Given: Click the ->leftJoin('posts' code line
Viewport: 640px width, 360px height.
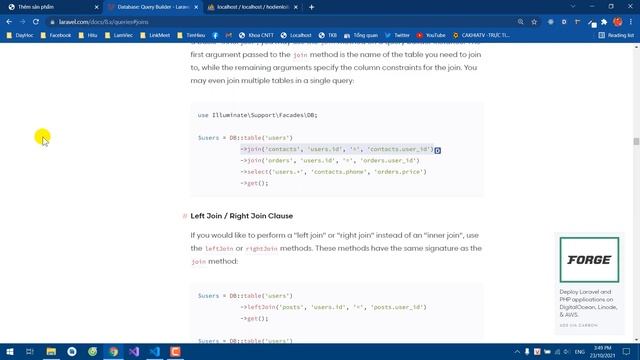Looking at the screenshot, I should pos(333,307).
